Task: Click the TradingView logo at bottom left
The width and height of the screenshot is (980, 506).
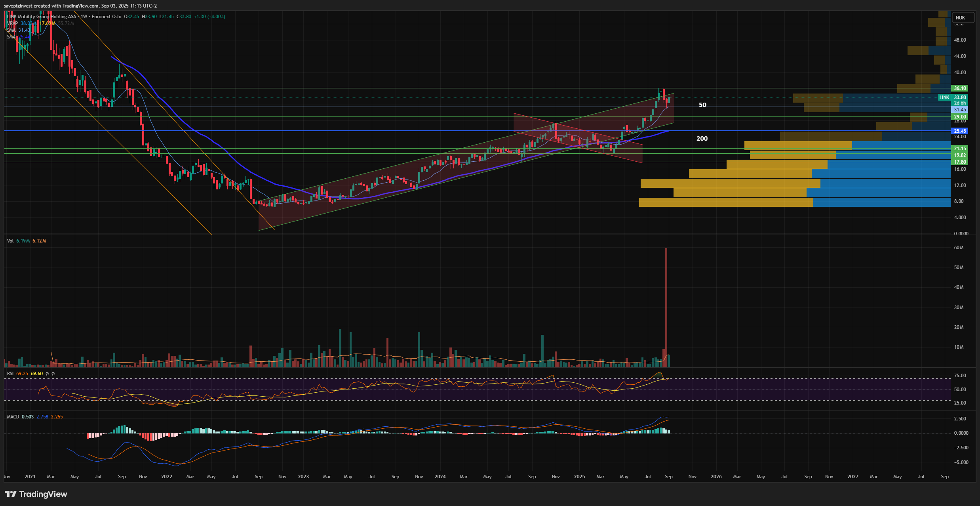Action: coord(36,494)
